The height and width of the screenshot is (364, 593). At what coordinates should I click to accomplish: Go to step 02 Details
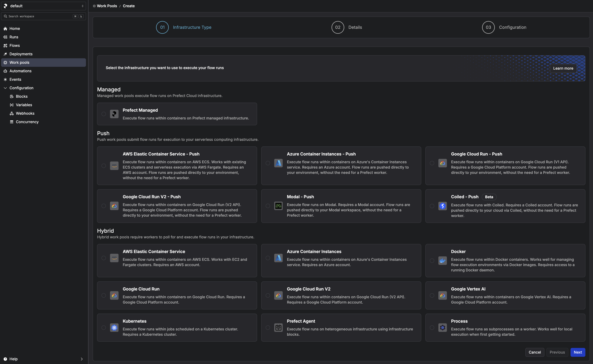click(347, 27)
